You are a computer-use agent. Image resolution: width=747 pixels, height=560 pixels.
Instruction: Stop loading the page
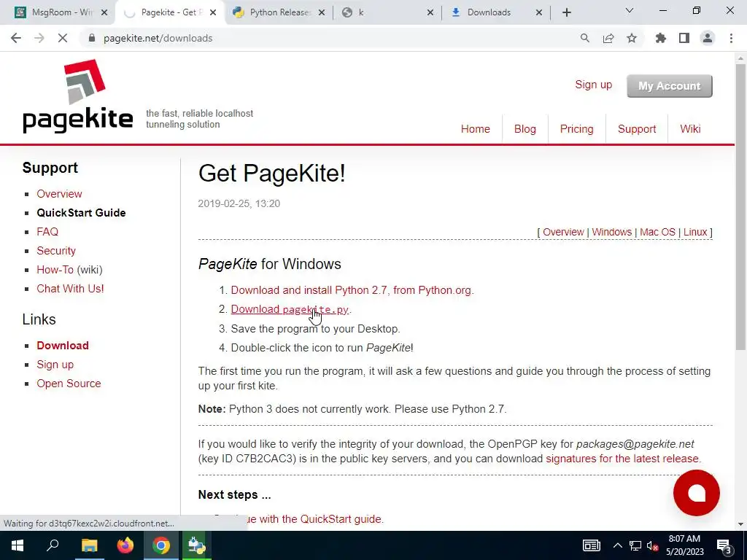coord(63,38)
